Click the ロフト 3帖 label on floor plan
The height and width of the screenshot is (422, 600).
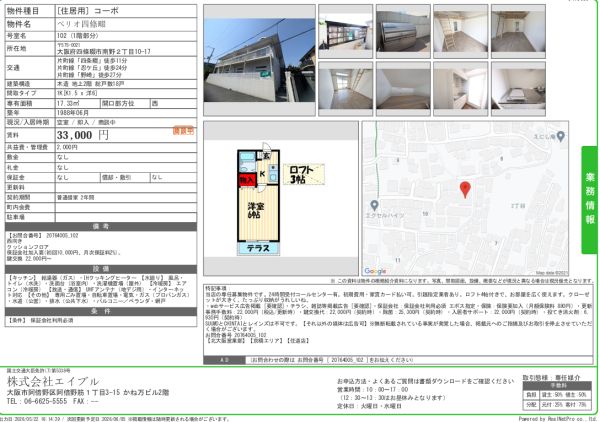pyautogui.click(x=304, y=174)
